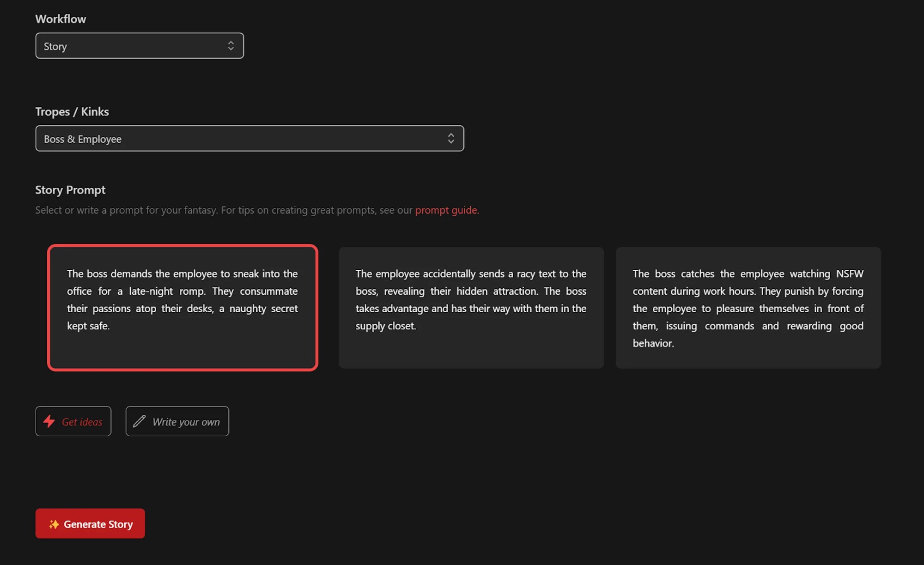The height and width of the screenshot is (565, 924).
Task: Expand the Boss & Employee tropes dropdown
Action: (249, 138)
